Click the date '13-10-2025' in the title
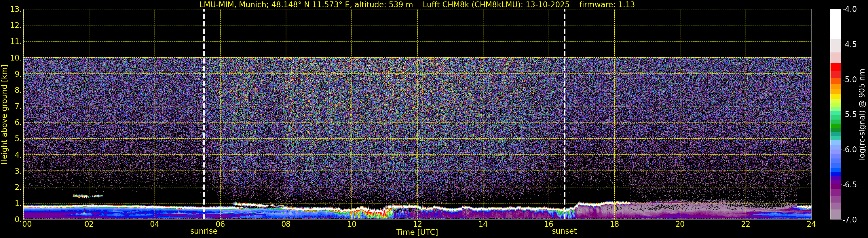Image resolution: width=868 pixels, height=238 pixels. [x=548, y=5]
